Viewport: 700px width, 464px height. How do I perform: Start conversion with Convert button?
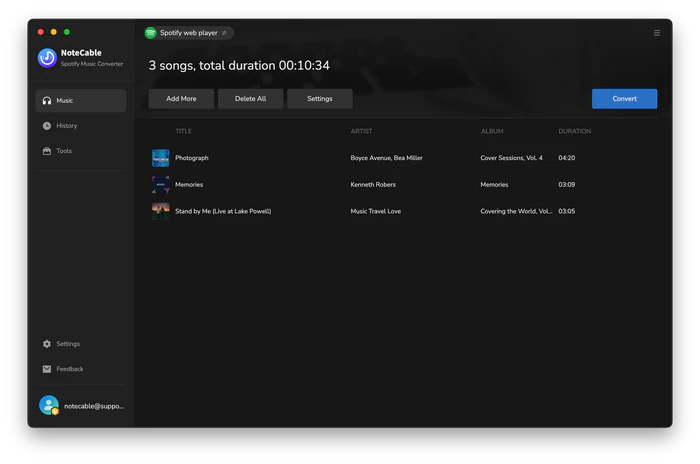(x=624, y=99)
